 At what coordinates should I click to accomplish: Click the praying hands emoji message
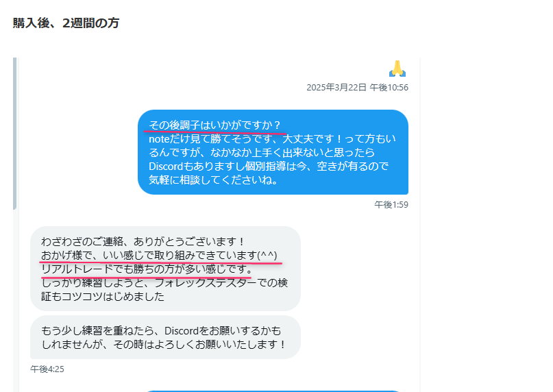coord(397,69)
